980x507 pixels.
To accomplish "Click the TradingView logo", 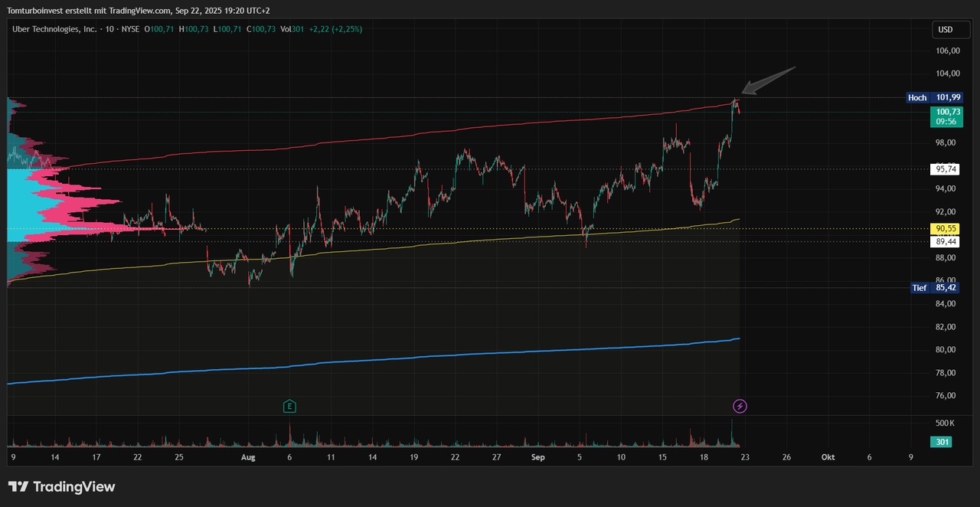I will (61, 486).
